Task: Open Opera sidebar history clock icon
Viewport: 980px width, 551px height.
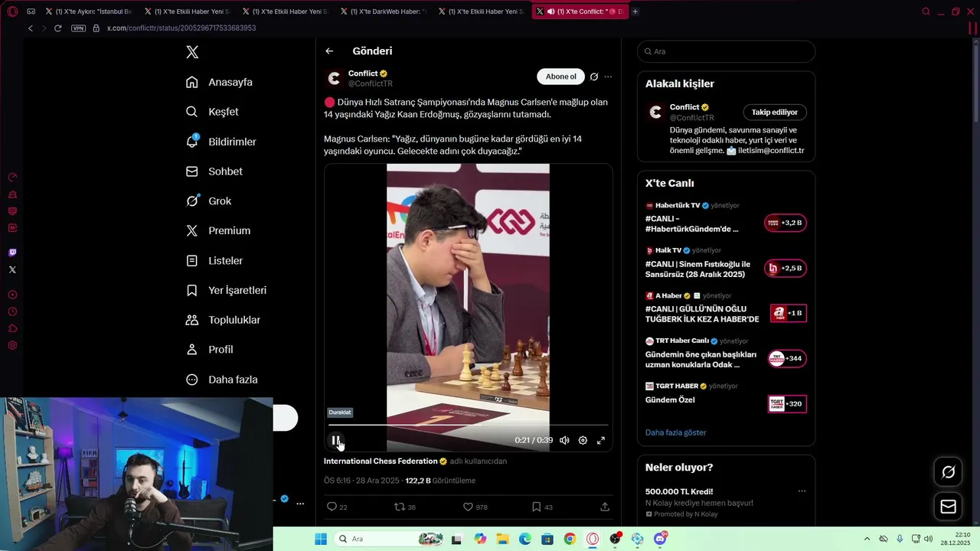Action: click(x=12, y=311)
